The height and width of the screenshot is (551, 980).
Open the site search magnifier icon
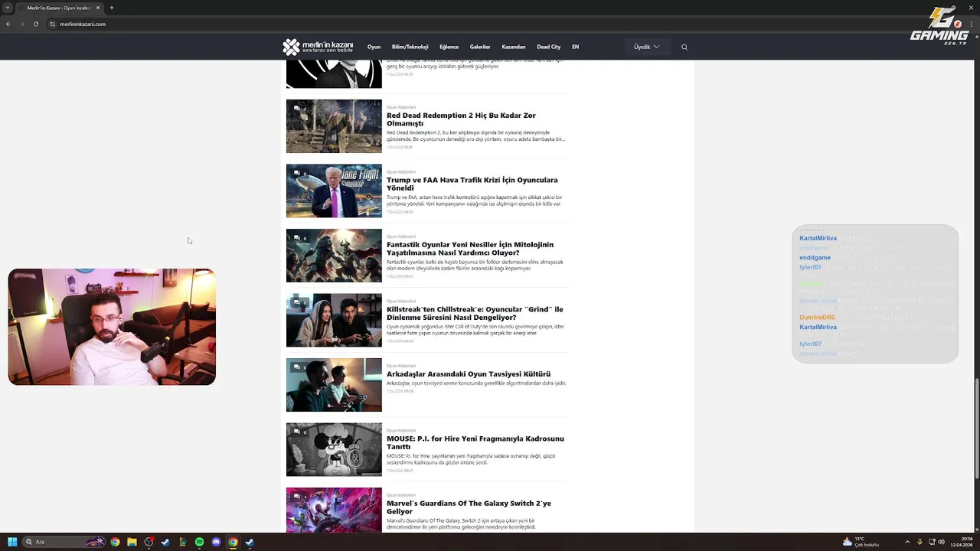click(684, 47)
